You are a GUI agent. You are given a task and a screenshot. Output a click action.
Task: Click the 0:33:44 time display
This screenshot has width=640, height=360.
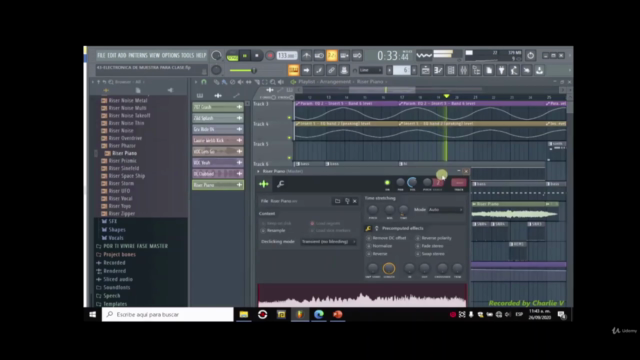tap(393, 56)
